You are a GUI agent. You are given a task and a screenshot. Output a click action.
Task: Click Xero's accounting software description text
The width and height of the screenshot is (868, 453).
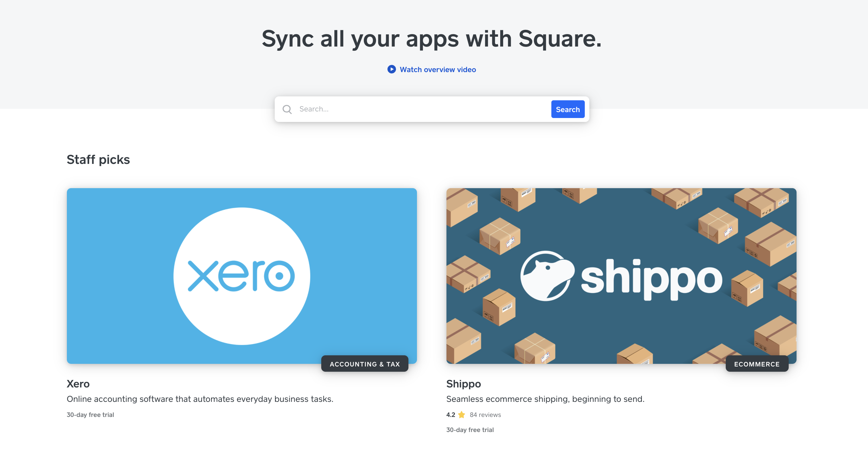pos(200,399)
